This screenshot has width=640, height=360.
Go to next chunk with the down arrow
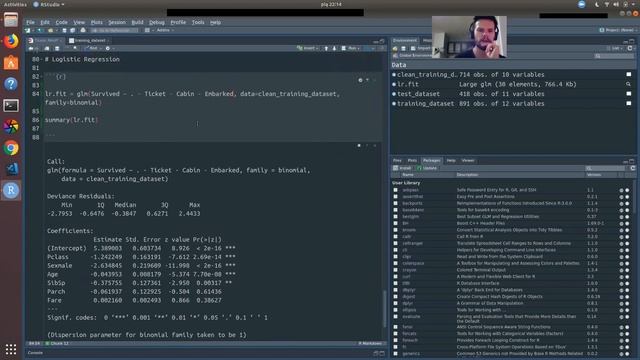334,48
